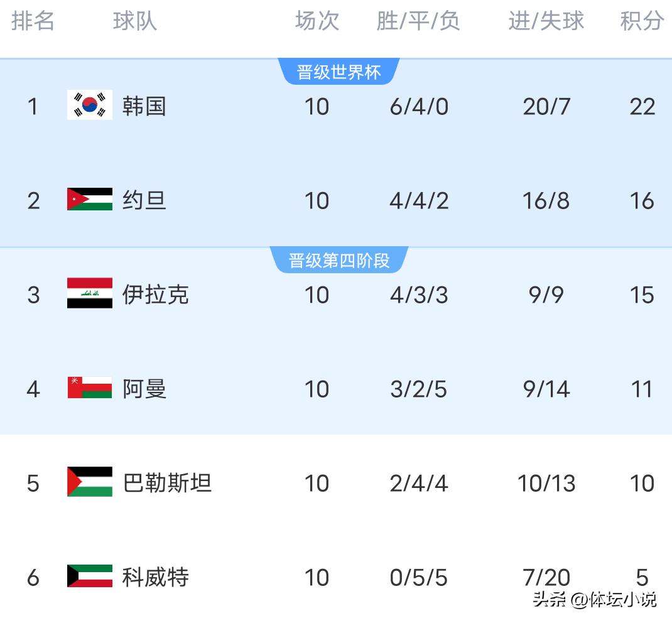Click the Palestine flag icon
Viewport: 672px width, 623px height.
(90, 482)
